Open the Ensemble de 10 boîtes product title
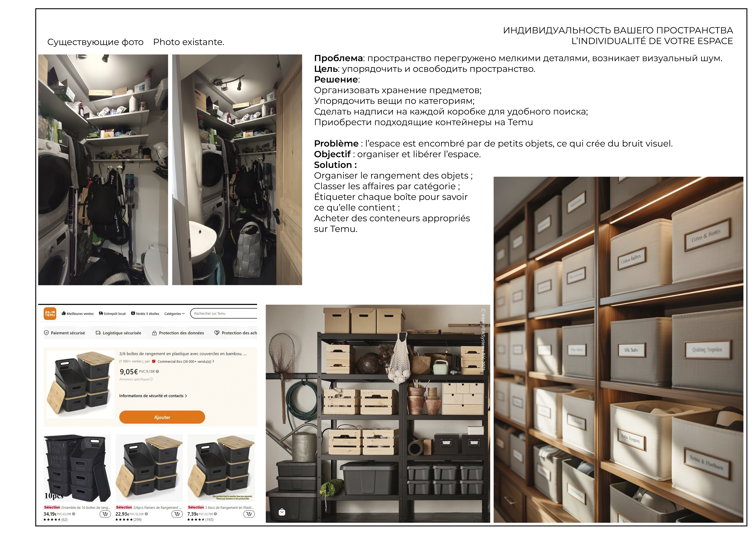The width and height of the screenshot is (756, 535). click(x=86, y=508)
